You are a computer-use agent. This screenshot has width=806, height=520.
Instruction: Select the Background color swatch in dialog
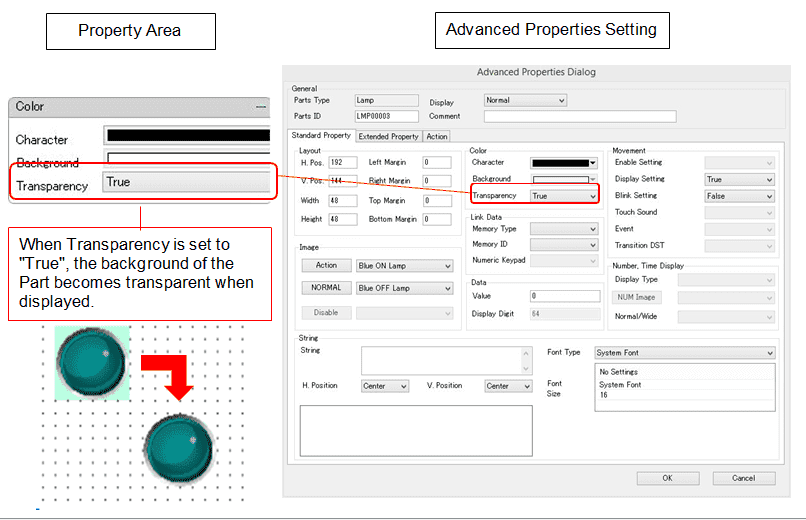[563, 179]
